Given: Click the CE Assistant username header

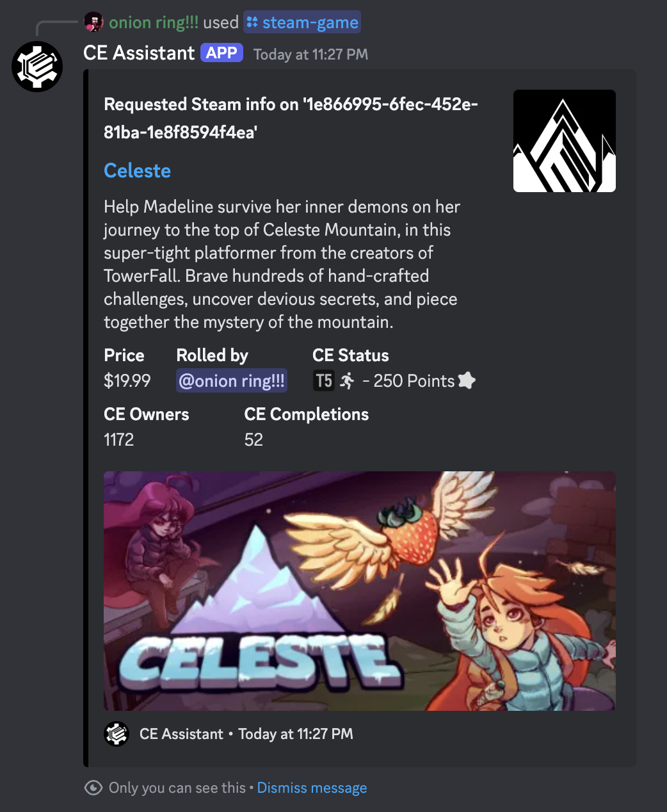Looking at the screenshot, I should point(139,53).
